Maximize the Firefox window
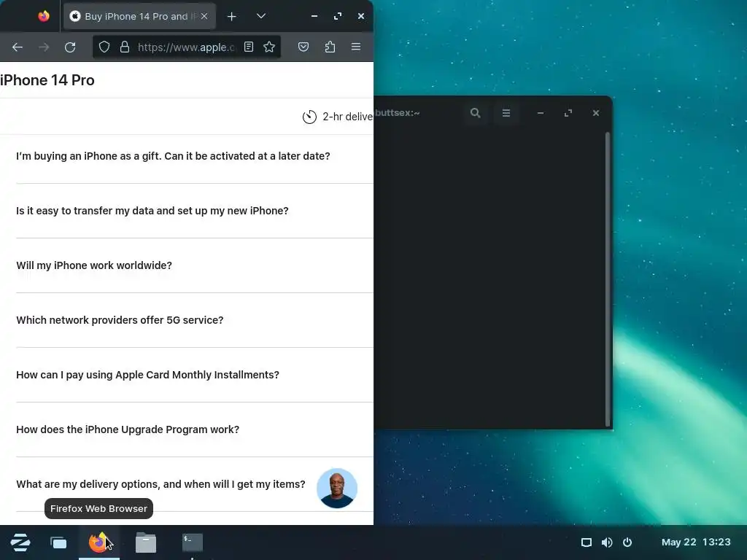Screen dimensions: 747x560 click(338, 16)
